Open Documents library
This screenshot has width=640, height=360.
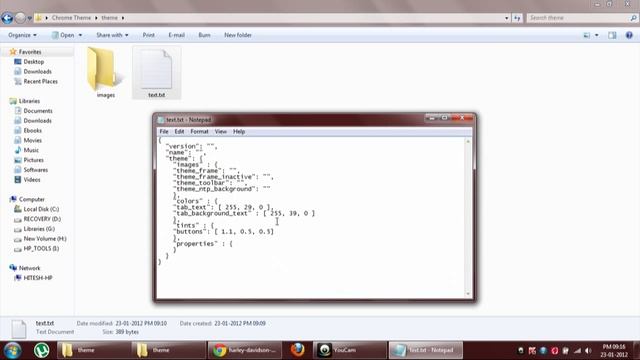pyautogui.click(x=38, y=111)
